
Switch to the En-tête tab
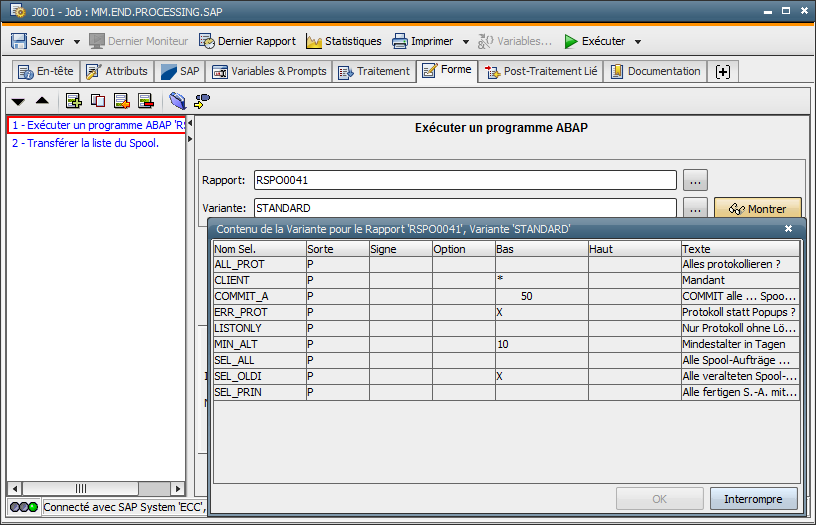(46, 71)
